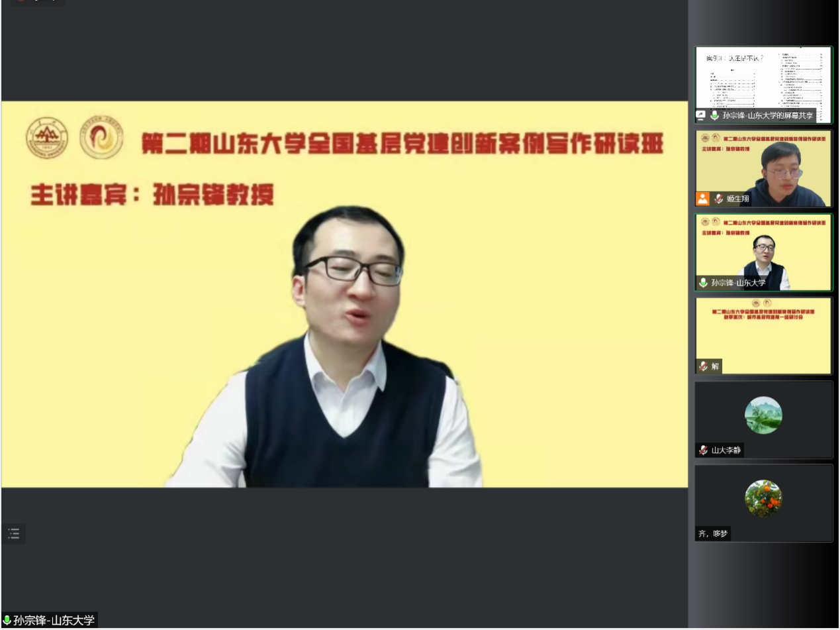Click the muted microphone icon of 姬生翔
The width and height of the screenshot is (840, 630).
(718, 199)
